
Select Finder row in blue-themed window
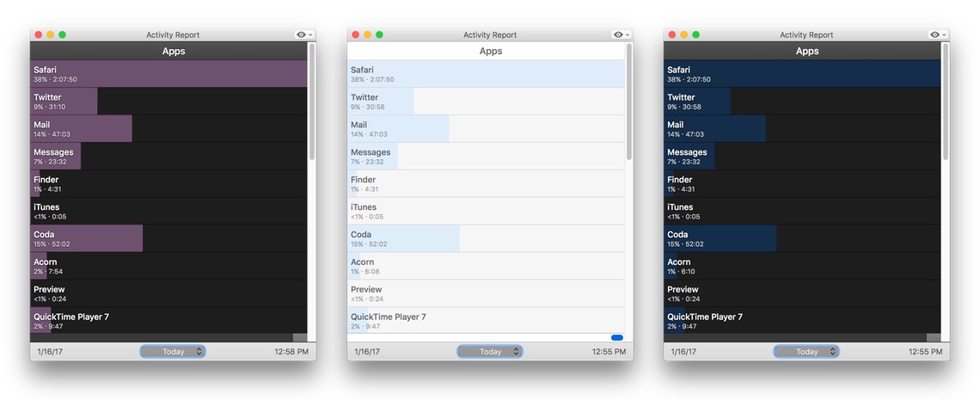[802, 184]
